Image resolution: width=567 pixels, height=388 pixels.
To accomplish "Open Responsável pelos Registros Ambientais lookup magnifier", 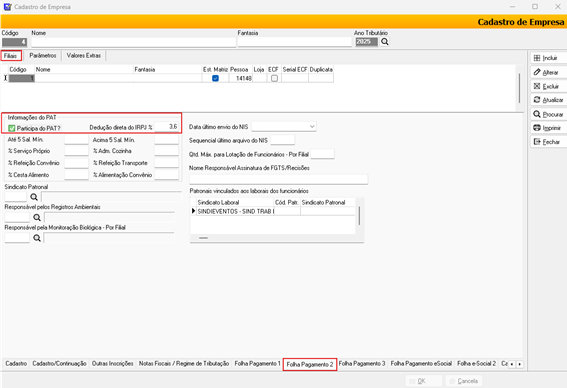I will pyautogui.click(x=37, y=217).
